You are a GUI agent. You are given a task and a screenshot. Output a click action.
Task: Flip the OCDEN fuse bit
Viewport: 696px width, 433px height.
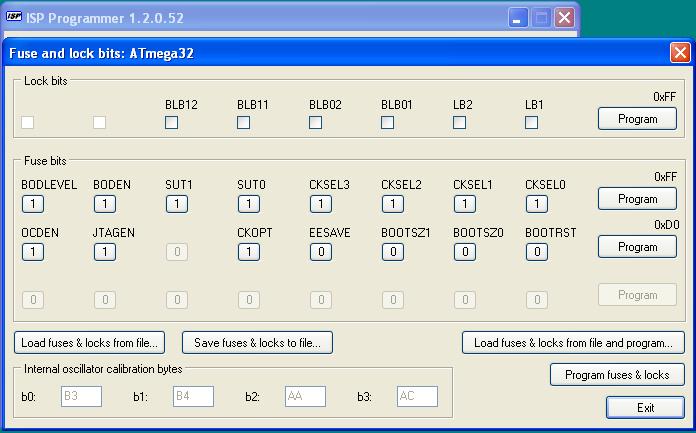click(x=33, y=252)
